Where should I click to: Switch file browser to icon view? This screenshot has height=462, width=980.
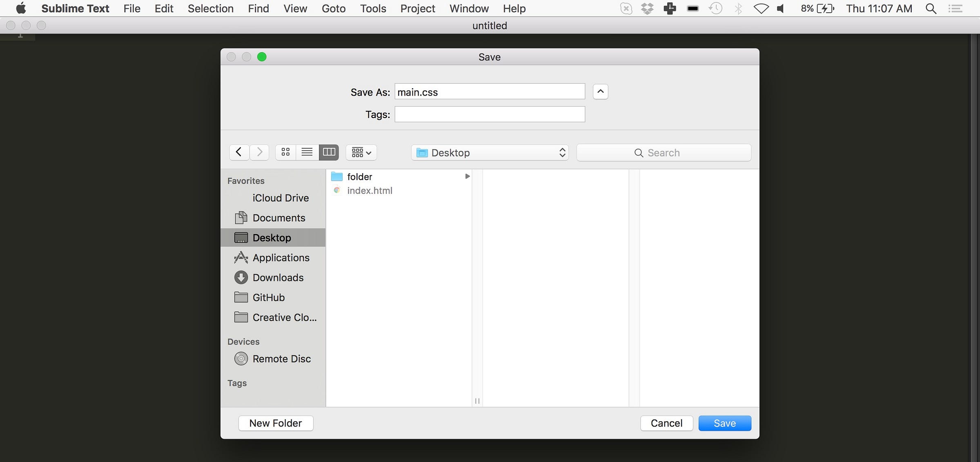[x=285, y=152]
